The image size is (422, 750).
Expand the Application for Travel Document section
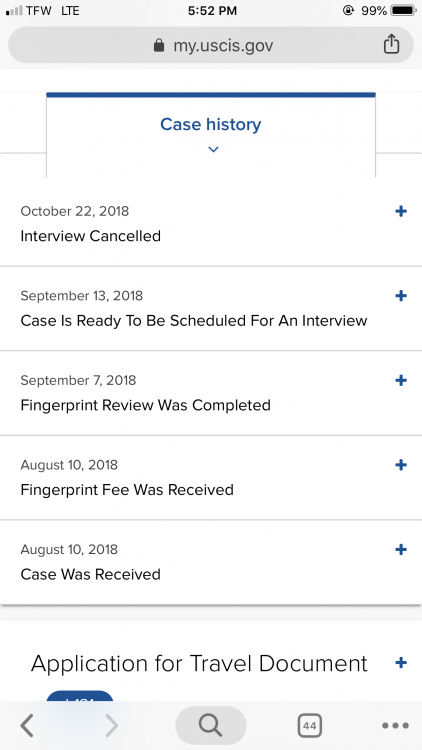401,662
